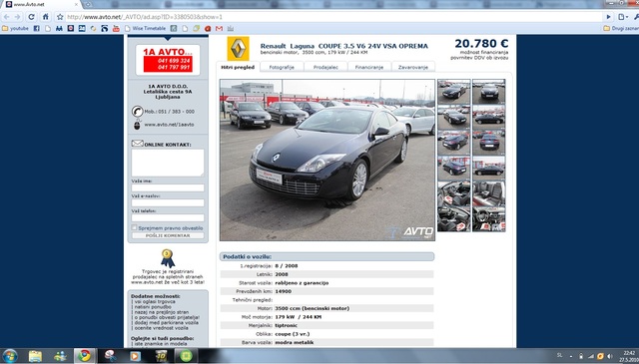Open top-right front view thumbnail

(489, 91)
